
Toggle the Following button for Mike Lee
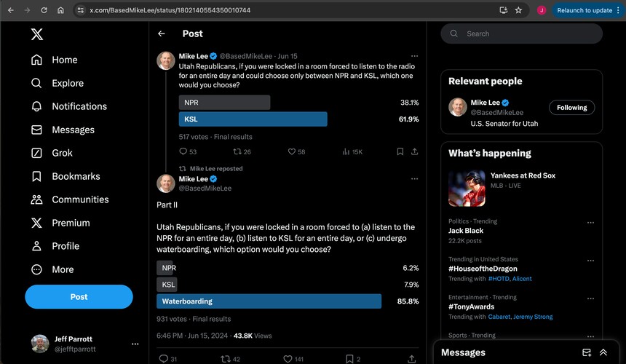(571, 108)
